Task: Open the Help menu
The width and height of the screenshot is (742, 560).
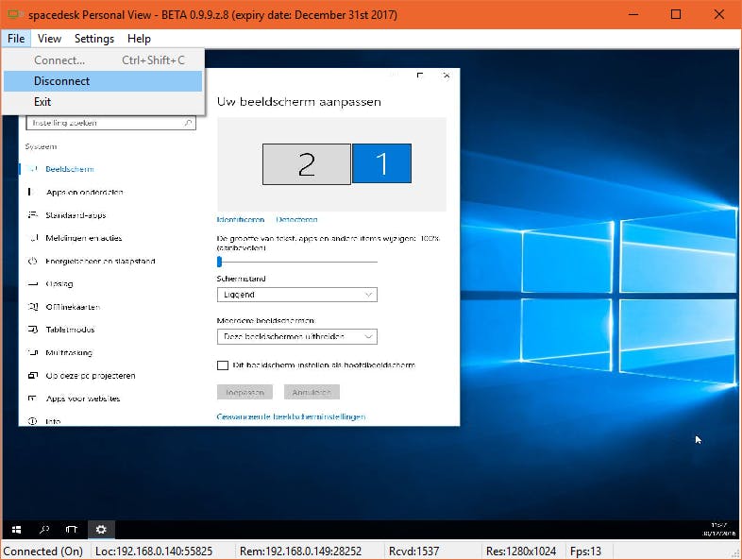Action: (x=139, y=39)
